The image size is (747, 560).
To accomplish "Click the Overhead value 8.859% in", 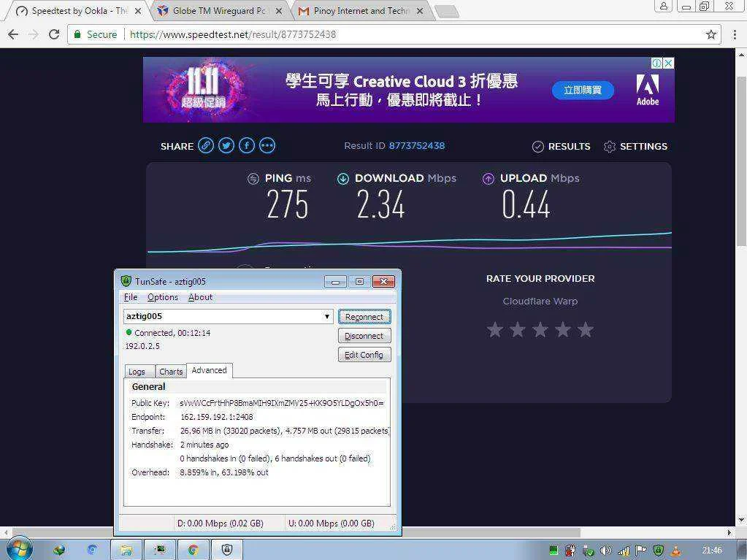I will (199, 472).
